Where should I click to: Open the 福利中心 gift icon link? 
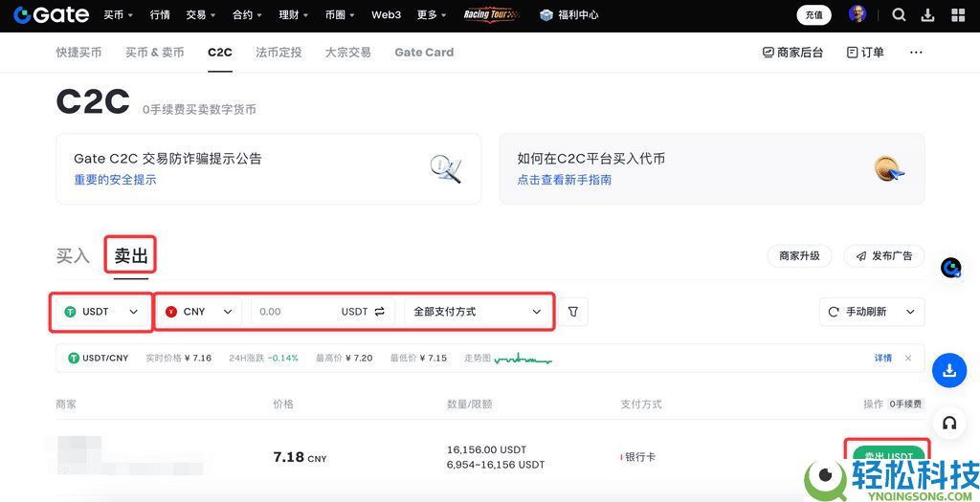569,15
